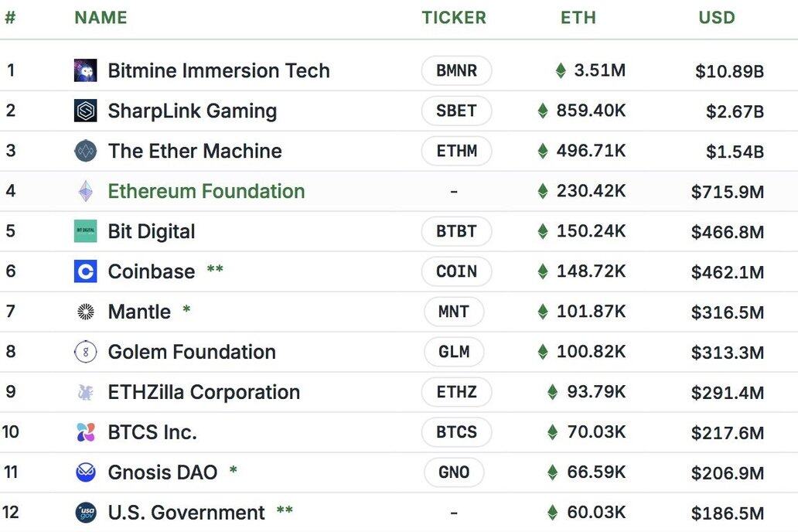Sort by the NAME column header
798x532 pixels.
pyautogui.click(x=101, y=18)
